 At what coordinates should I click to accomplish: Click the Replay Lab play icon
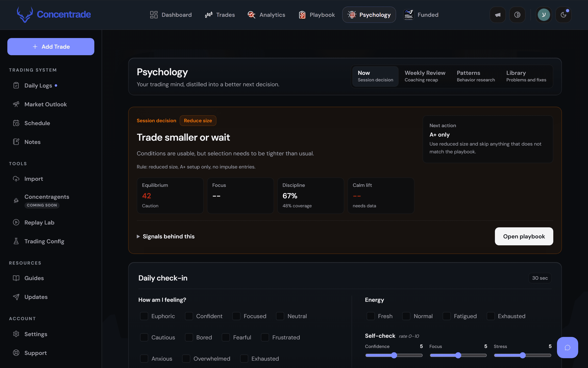coord(16,222)
